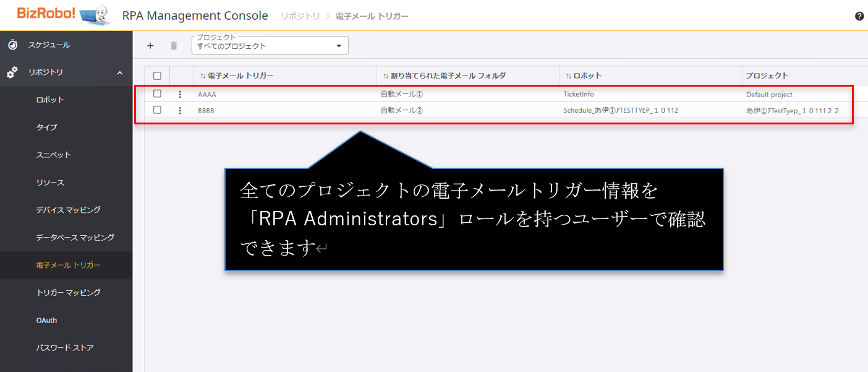Collapse the リポジトリ section with its chevron
Viewport: 868px width, 372px height.
[x=119, y=72]
